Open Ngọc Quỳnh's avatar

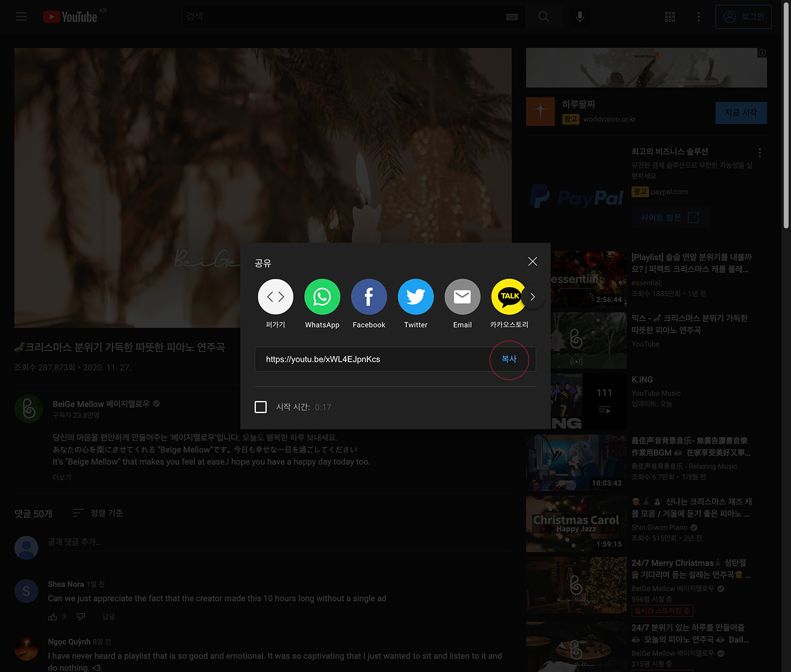(26, 649)
